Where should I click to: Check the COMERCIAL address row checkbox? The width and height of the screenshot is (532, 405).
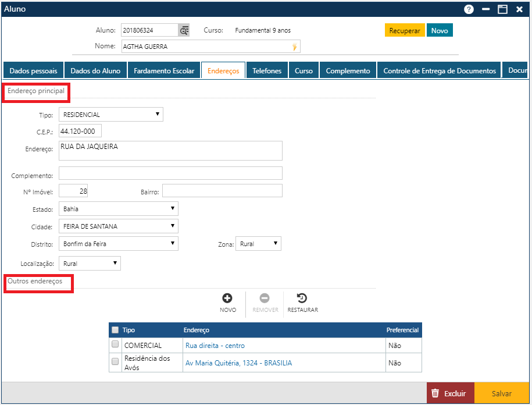(115, 345)
